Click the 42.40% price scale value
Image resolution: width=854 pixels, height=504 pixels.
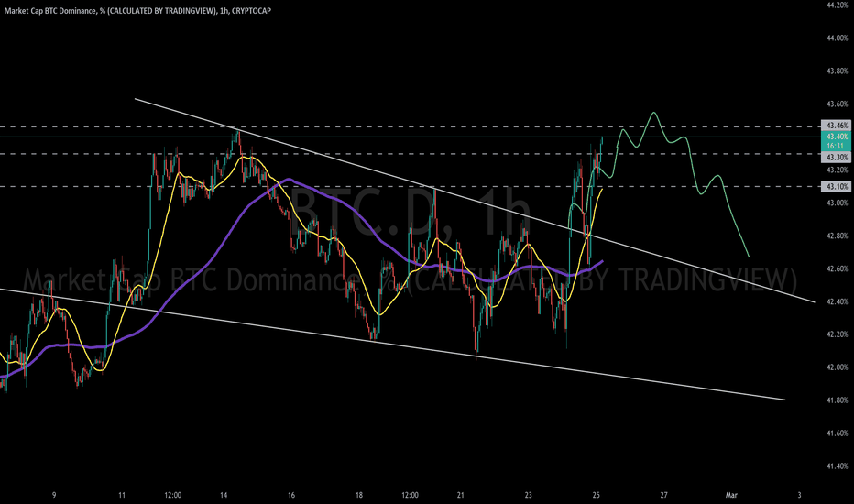pyautogui.click(x=837, y=301)
